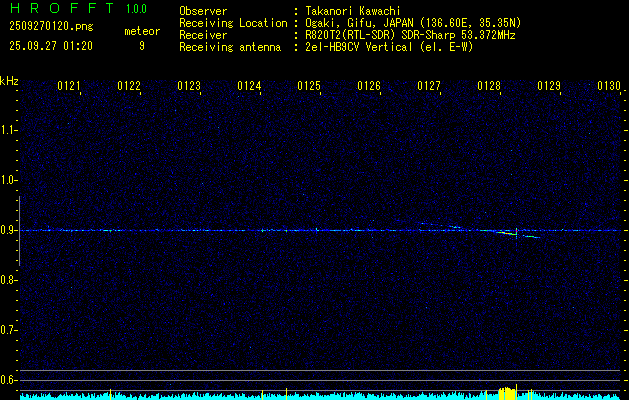The height and width of the screenshot is (400, 629).
Task: Click the meteor count value 9
Action: point(141,46)
